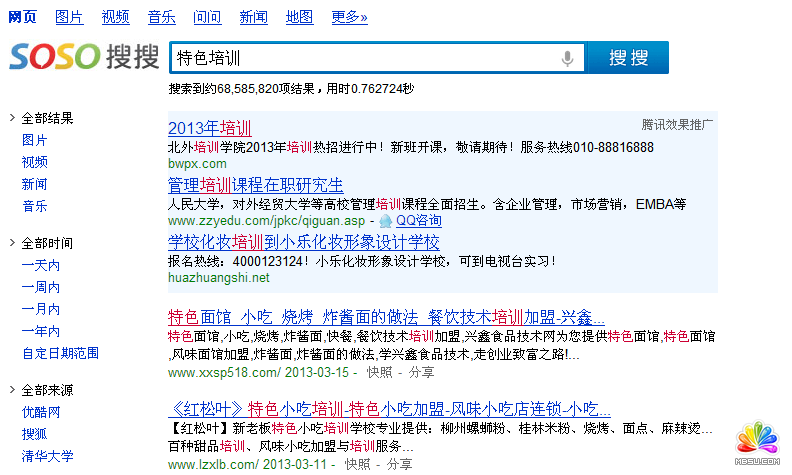Open the 2013年培训 ad link
The image size is (792, 475).
point(209,128)
